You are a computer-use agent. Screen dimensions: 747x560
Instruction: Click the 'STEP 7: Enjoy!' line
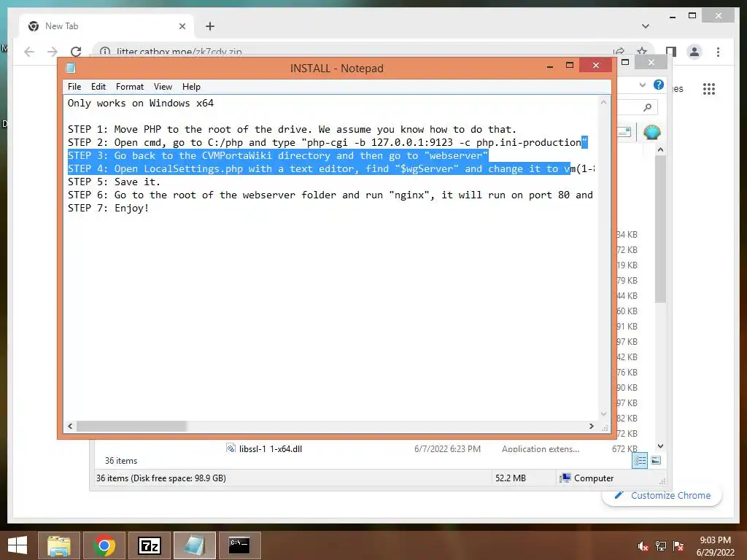point(108,208)
